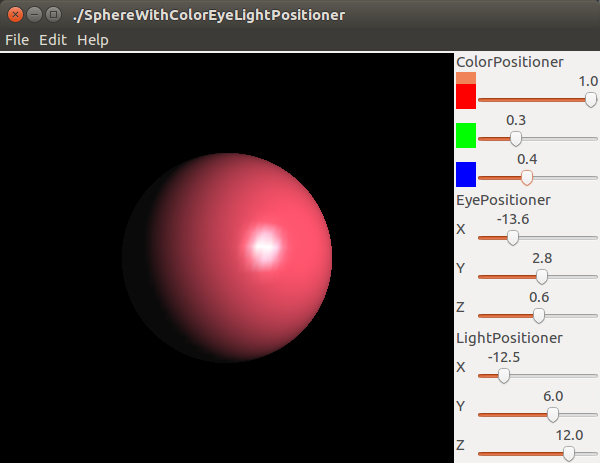Click the red color slider handle
The image size is (600, 463).
click(x=591, y=100)
